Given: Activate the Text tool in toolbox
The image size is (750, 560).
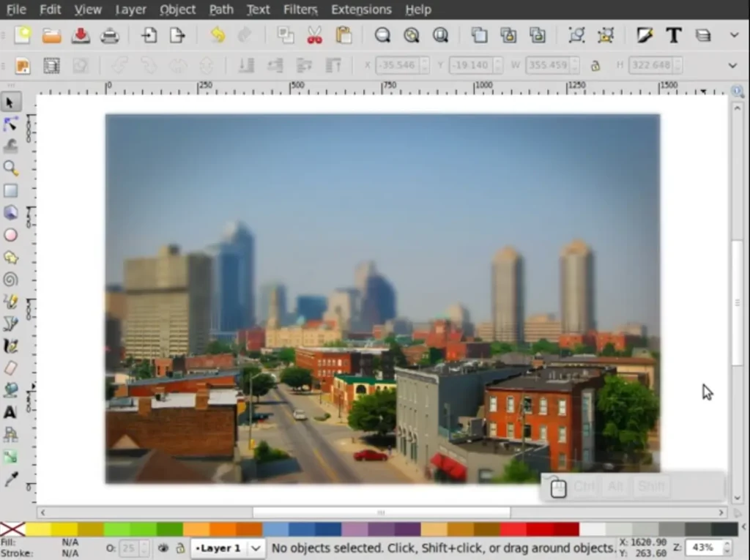Looking at the screenshot, I should [x=10, y=412].
